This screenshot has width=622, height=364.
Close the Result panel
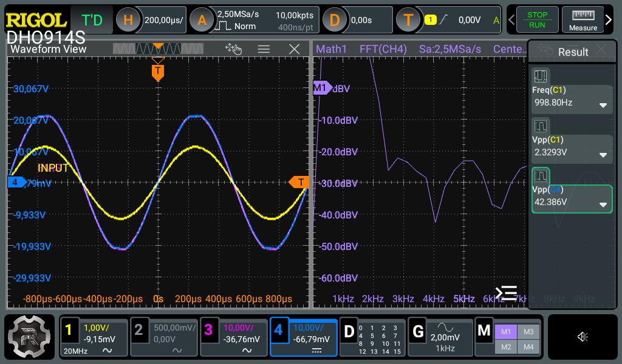[602, 50]
